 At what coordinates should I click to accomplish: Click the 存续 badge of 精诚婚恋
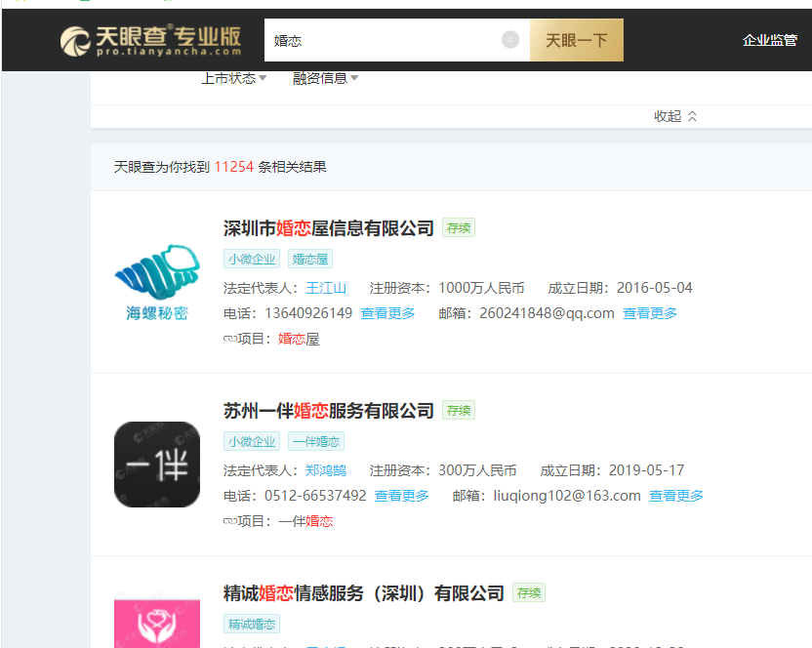[529, 592]
